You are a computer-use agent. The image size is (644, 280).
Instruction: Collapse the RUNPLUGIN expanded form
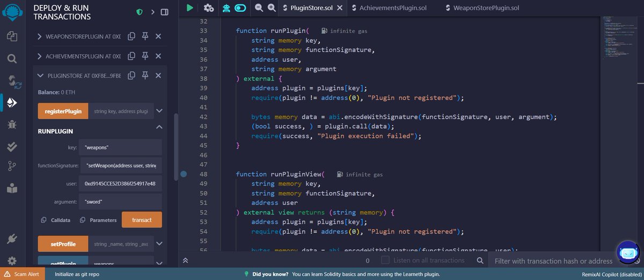point(159,127)
